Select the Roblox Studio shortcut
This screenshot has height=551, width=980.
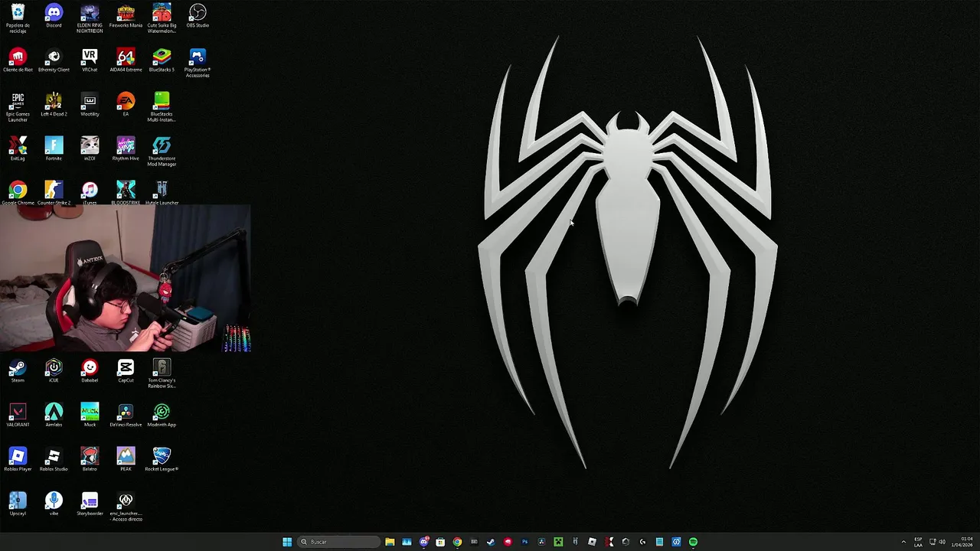(54, 460)
